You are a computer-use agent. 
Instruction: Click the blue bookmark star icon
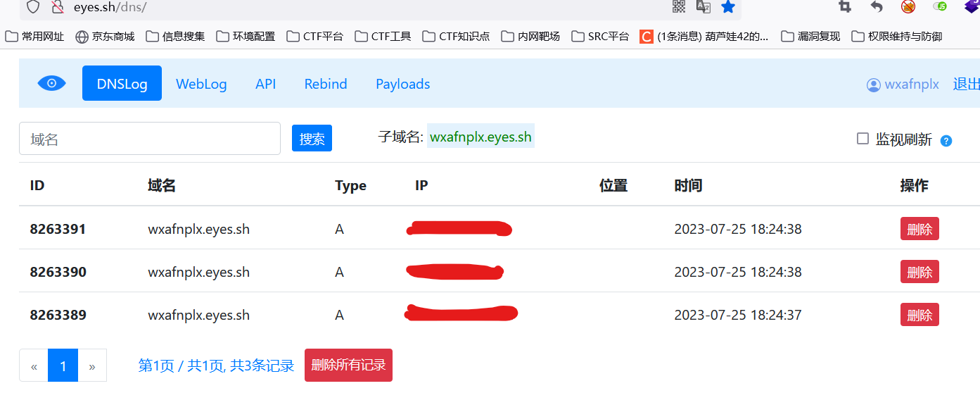tap(728, 7)
